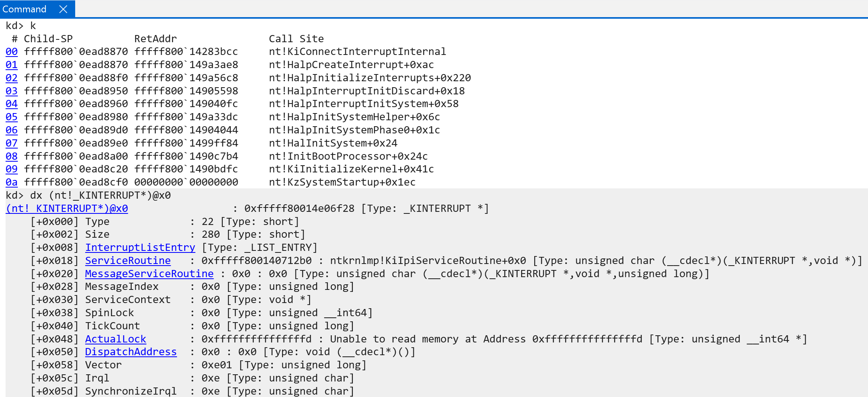Open the ServiceRoutine field link
Image resolution: width=868 pixels, height=397 pixels.
[x=128, y=261]
